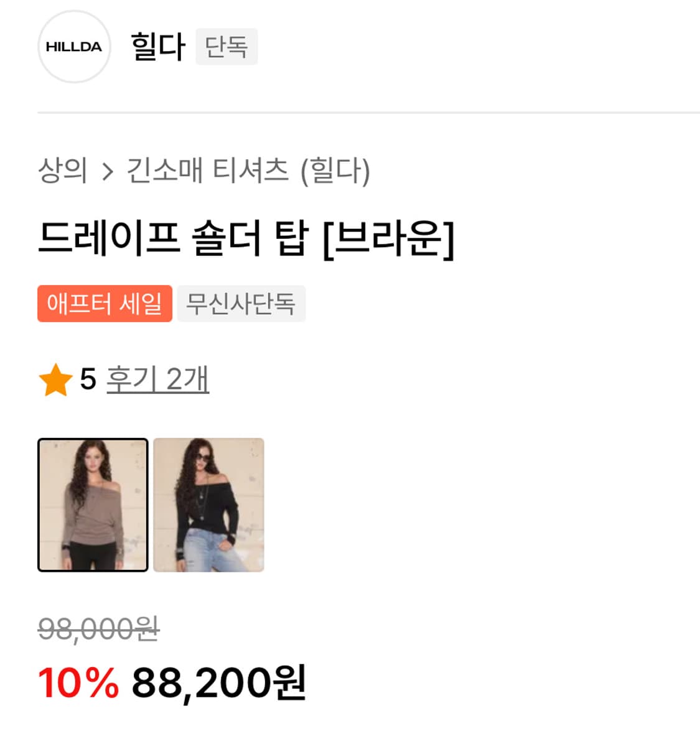700x741 pixels.
Task: Open the 상의 category breadcrumb
Action: [63, 172]
